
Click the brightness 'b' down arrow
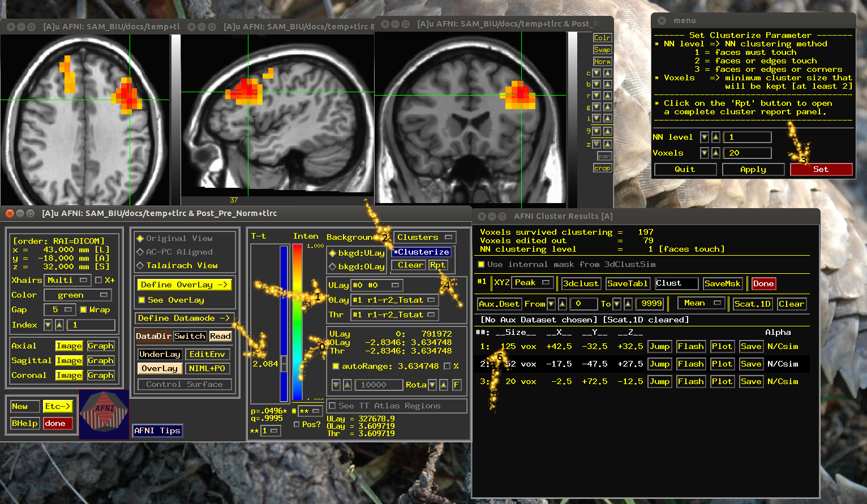pyautogui.click(x=596, y=84)
